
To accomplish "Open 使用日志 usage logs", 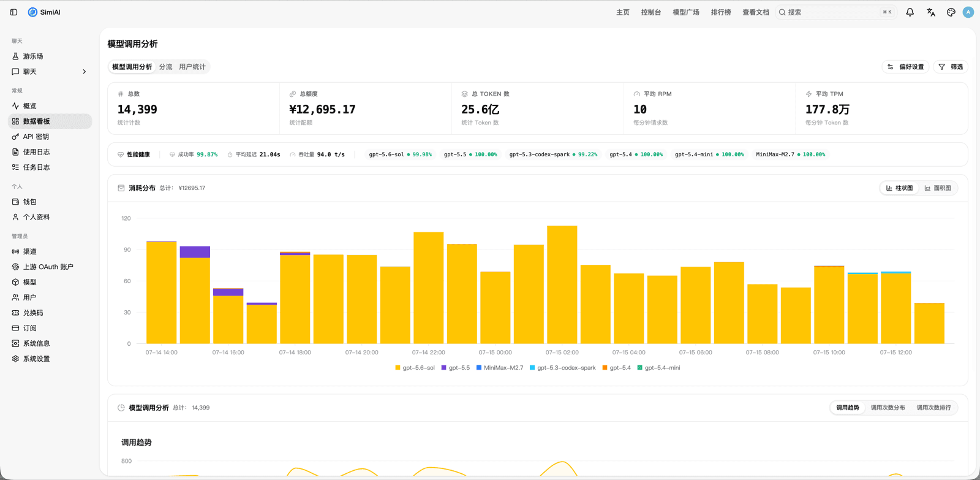I will [50, 152].
